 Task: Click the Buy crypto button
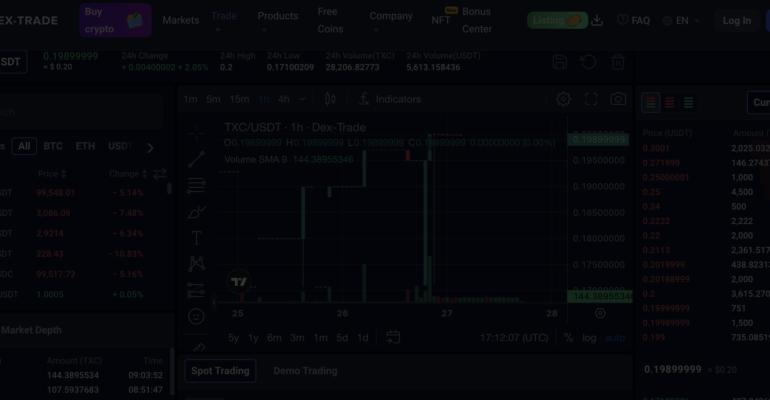click(x=115, y=20)
